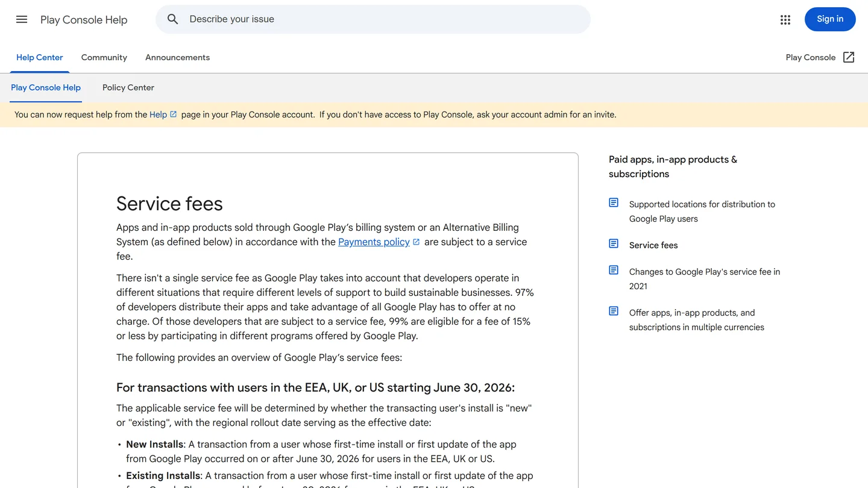This screenshot has width=868, height=488.
Task: Select the Policy Center sub-tab
Action: point(128,87)
